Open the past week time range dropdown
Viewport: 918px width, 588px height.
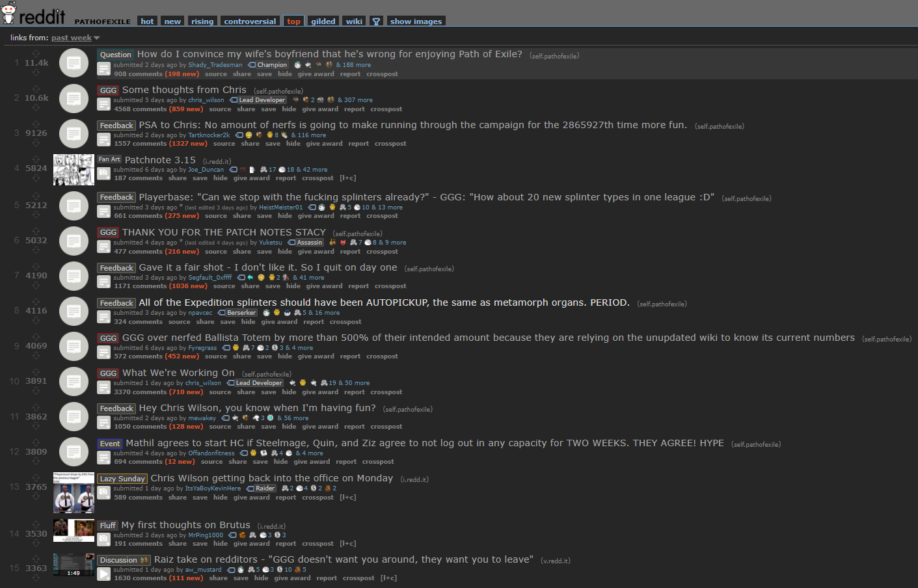click(x=75, y=38)
